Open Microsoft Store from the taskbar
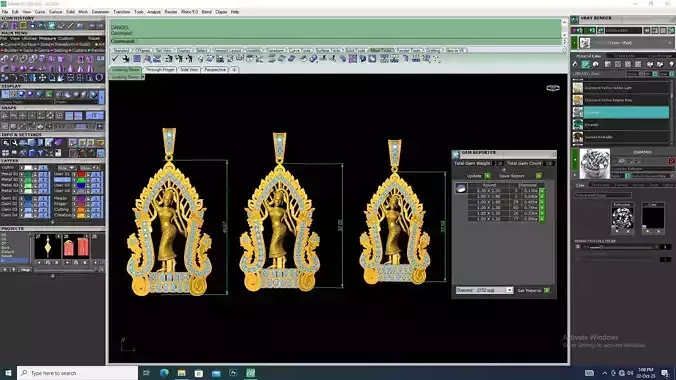 coord(199,373)
